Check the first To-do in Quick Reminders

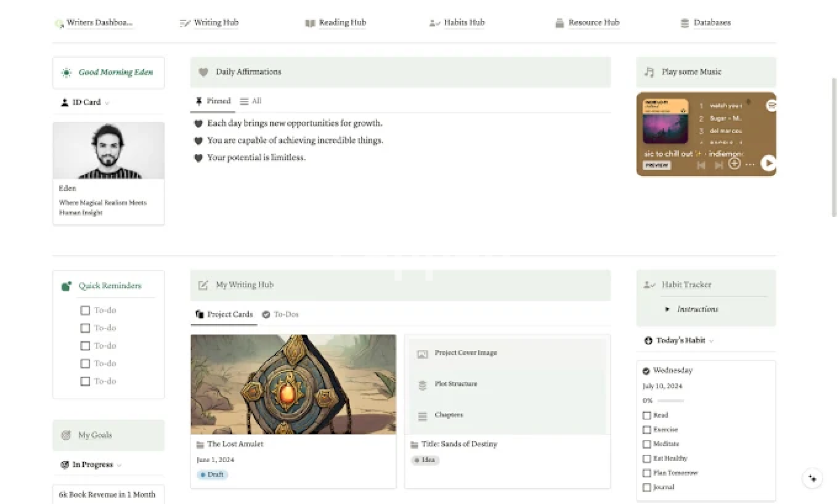tap(85, 310)
